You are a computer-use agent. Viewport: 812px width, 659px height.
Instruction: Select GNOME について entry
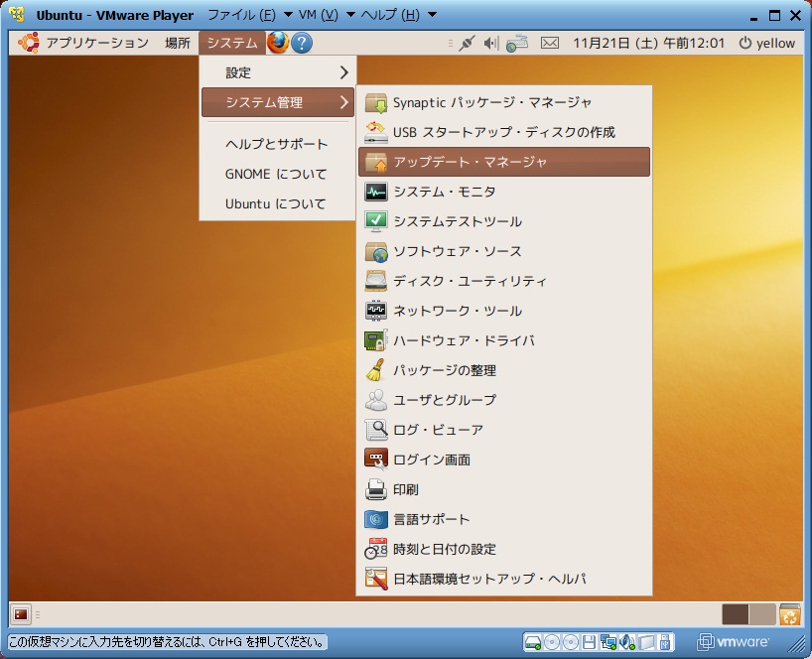(x=278, y=175)
